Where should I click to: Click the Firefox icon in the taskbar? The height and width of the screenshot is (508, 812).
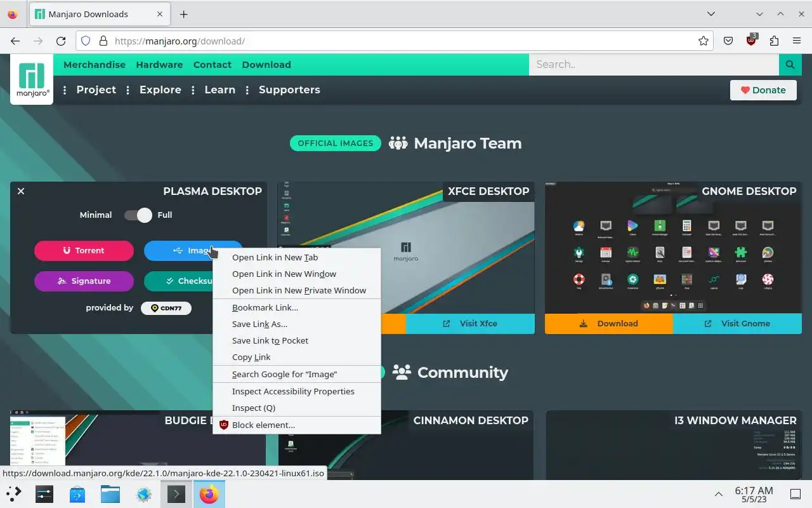[x=209, y=493]
